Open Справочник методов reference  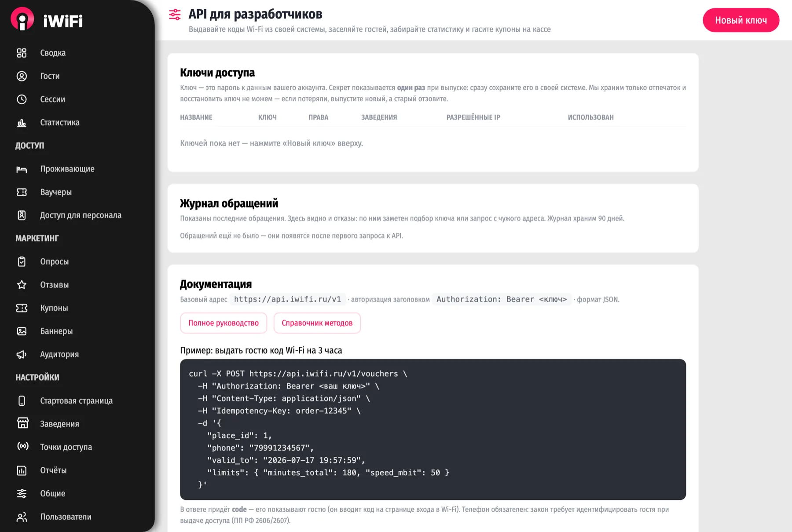pos(317,323)
